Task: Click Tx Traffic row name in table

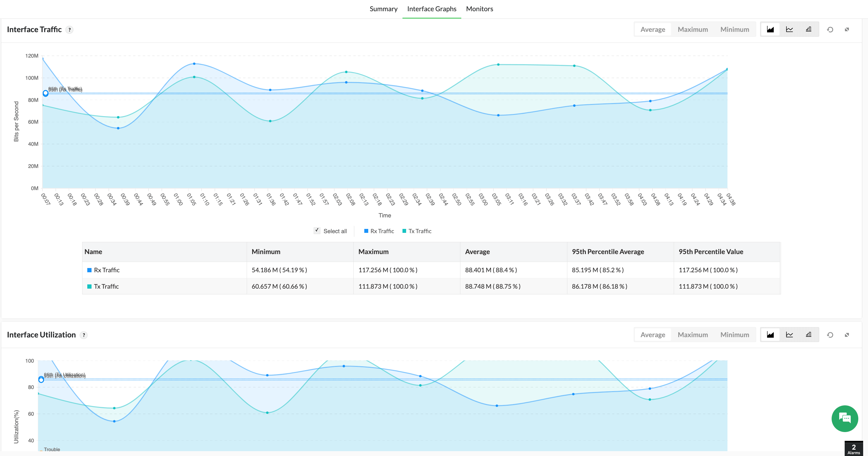Action: click(x=106, y=287)
